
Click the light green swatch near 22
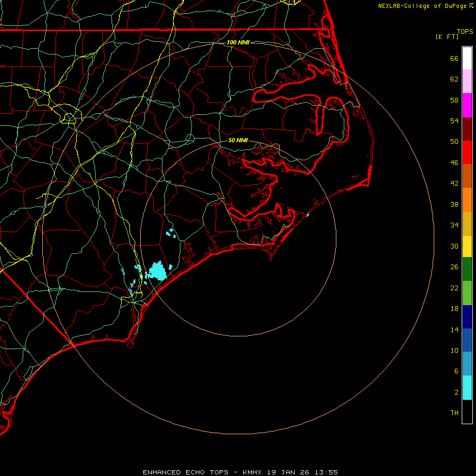click(x=467, y=293)
